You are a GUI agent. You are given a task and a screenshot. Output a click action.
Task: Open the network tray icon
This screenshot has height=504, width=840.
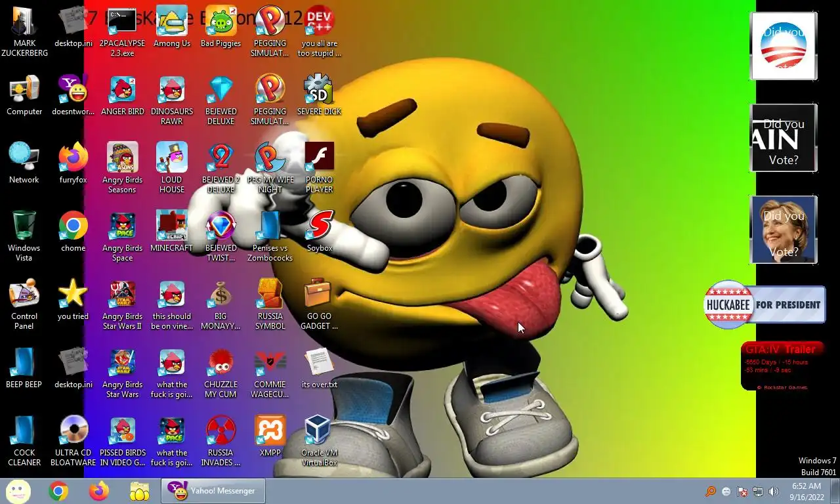coord(758,491)
